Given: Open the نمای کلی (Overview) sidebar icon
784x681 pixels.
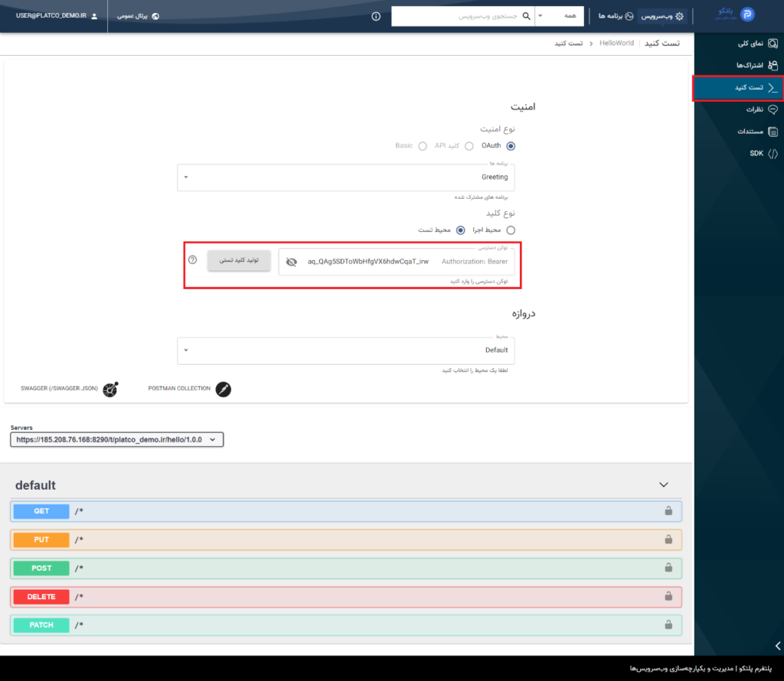Looking at the screenshot, I should coord(773,44).
